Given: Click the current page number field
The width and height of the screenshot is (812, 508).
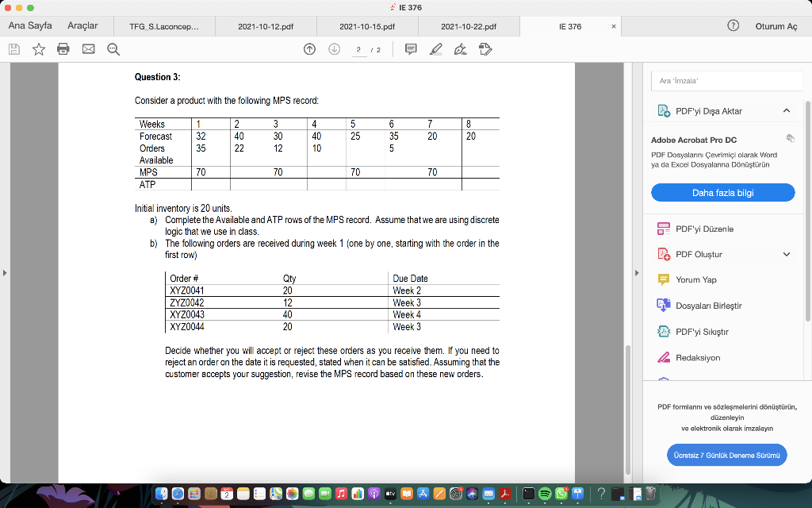Looking at the screenshot, I should click(x=359, y=50).
